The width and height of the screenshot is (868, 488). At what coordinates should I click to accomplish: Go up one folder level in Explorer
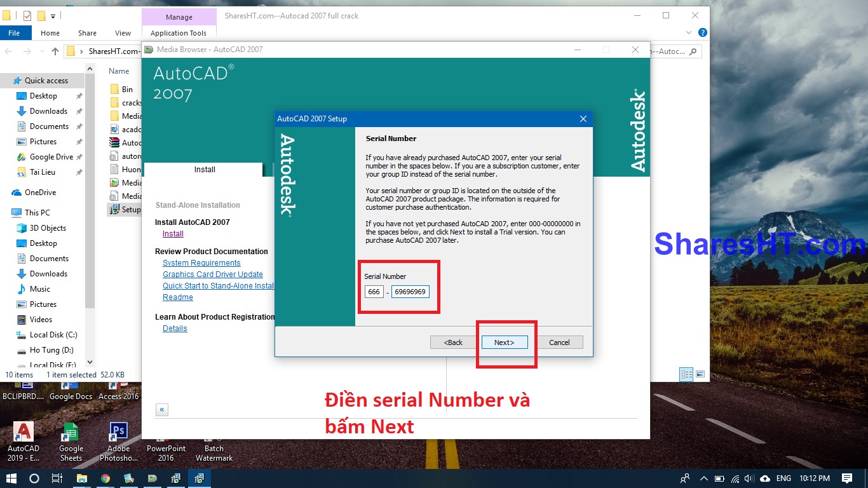[x=55, y=51]
